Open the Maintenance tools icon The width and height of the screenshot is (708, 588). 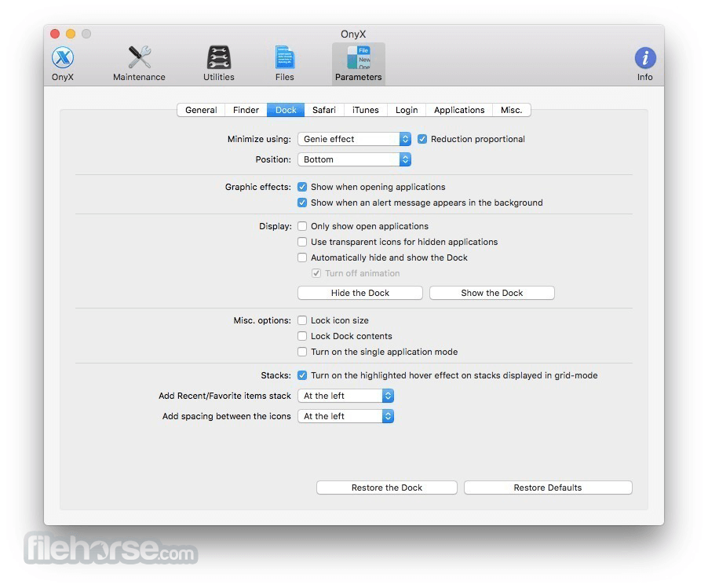point(139,64)
